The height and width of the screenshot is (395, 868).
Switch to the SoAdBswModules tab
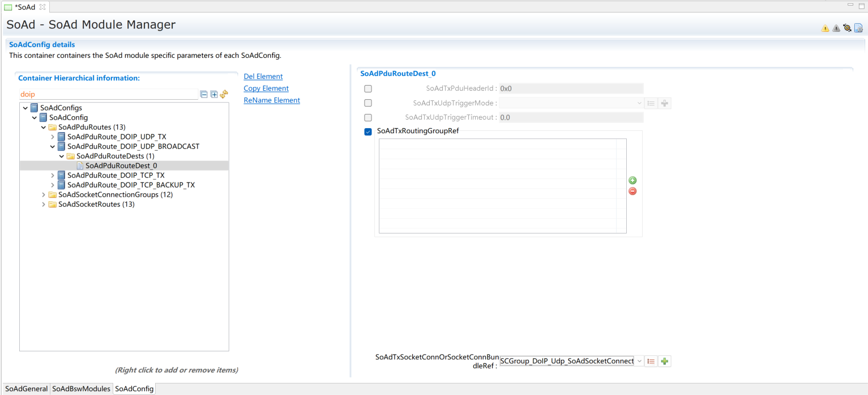tap(81, 389)
